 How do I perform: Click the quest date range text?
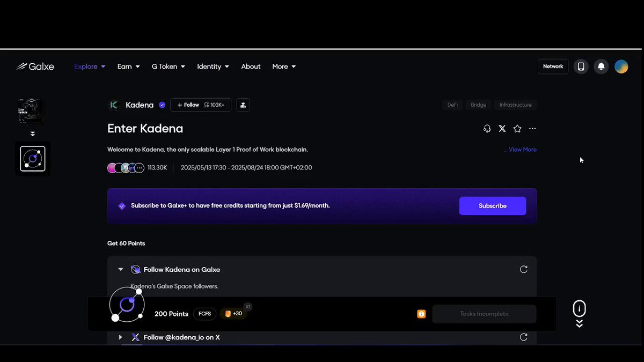coord(246,168)
